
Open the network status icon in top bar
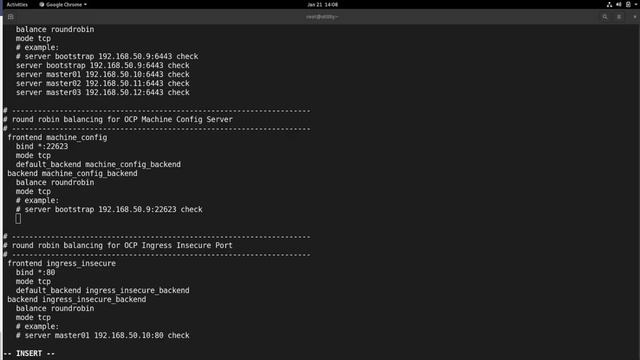point(609,4)
